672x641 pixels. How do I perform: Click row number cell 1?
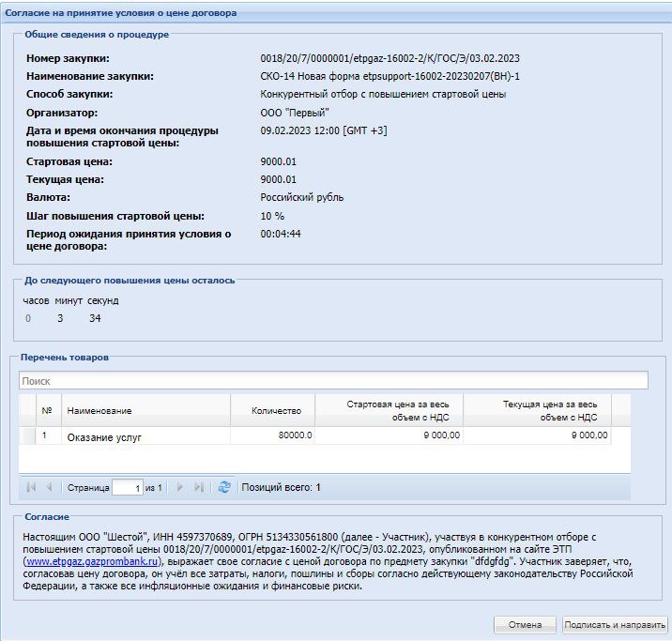pyautogui.click(x=49, y=435)
